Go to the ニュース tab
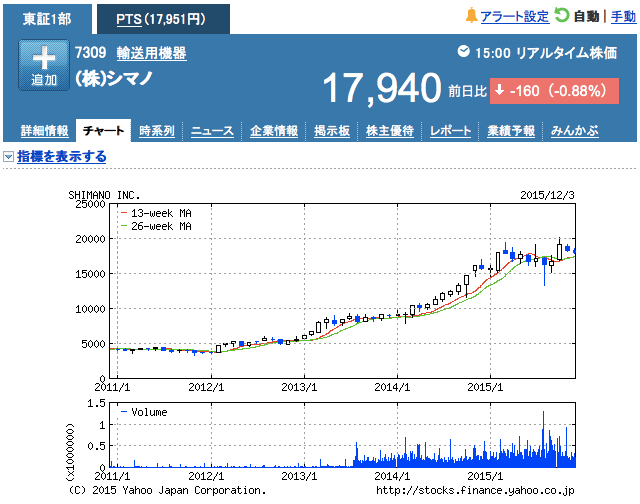Viewport: 640px width, 504px height. pos(212,131)
